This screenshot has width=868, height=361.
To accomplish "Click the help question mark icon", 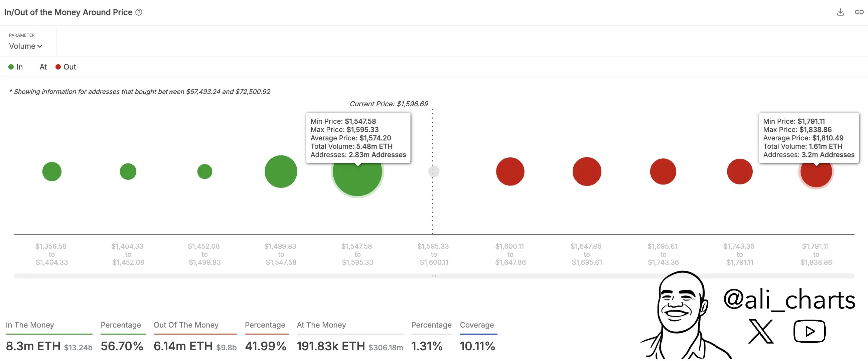I will click(139, 12).
